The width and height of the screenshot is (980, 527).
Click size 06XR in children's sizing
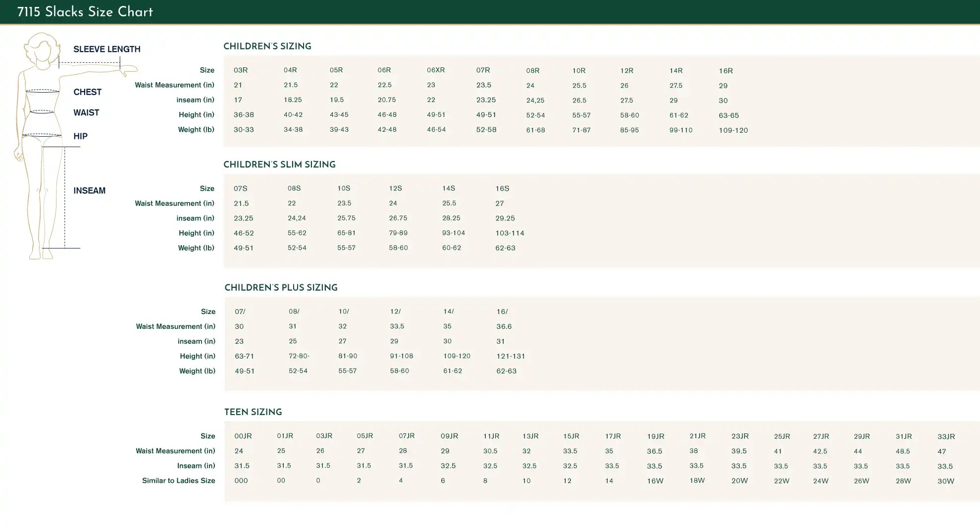[x=436, y=70]
